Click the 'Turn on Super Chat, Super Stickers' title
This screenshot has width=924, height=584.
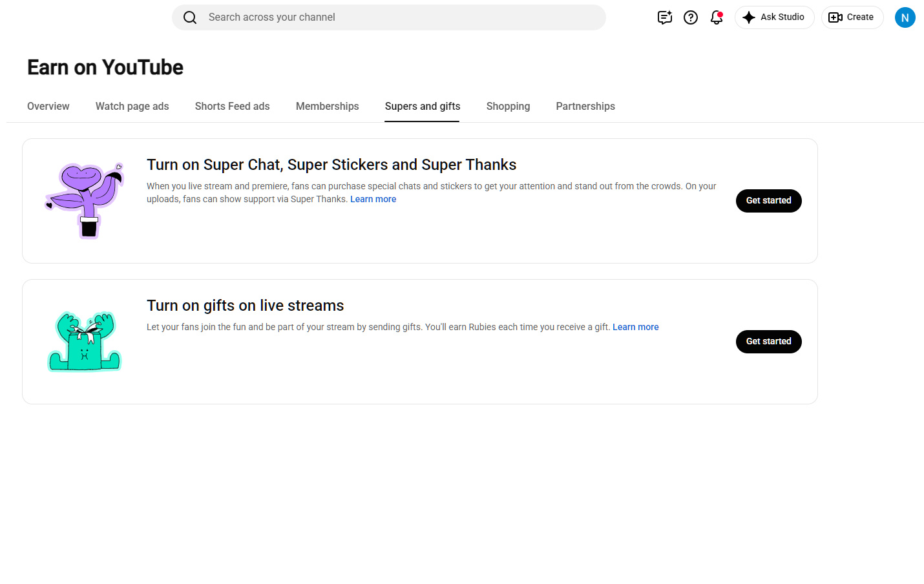coord(331,165)
